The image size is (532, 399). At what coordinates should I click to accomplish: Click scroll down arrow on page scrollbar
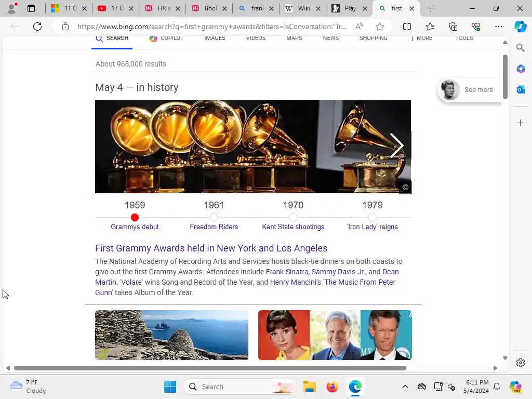click(505, 358)
